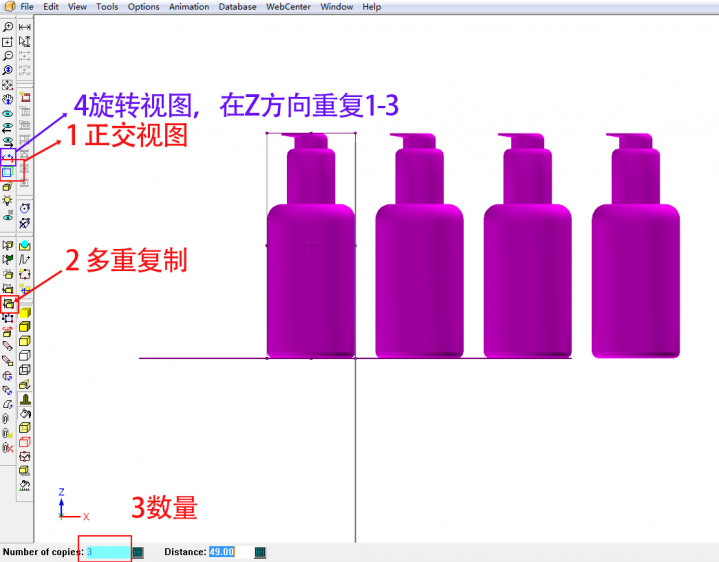719x562 pixels.
Task: Select the Copy Designs tool
Action: pyautogui.click(x=8, y=289)
